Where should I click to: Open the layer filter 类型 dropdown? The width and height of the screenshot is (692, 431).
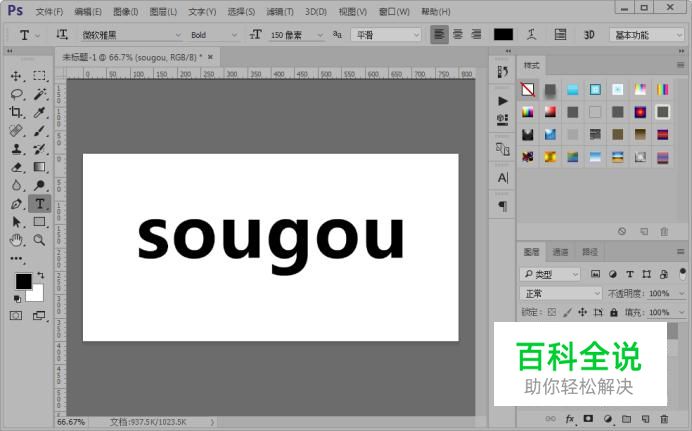[x=549, y=274]
